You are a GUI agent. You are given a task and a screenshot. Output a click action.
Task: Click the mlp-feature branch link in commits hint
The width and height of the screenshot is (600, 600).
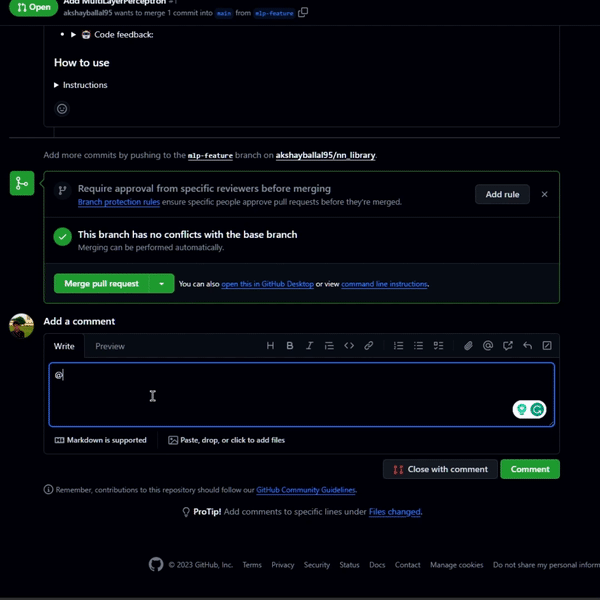click(x=210, y=155)
